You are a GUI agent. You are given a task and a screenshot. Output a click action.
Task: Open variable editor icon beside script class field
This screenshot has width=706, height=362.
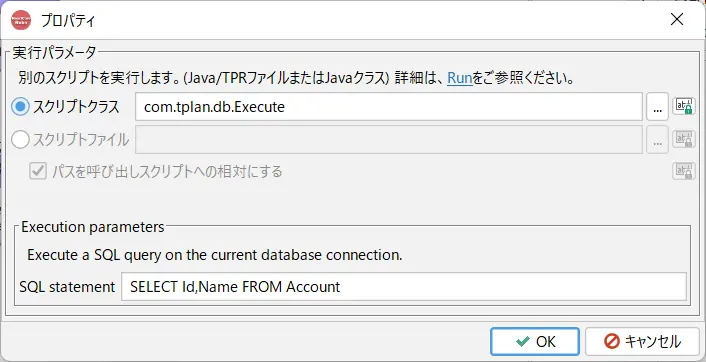click(684, 107)
